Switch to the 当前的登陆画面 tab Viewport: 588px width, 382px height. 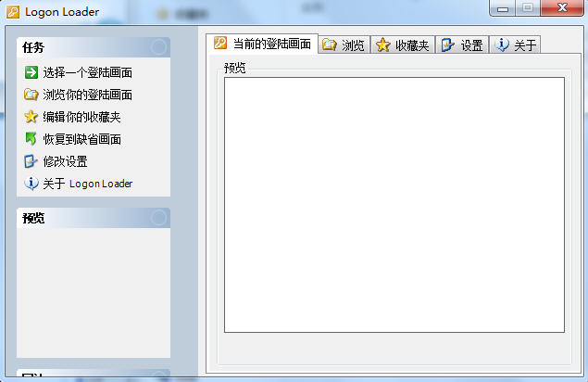[262, 44]
